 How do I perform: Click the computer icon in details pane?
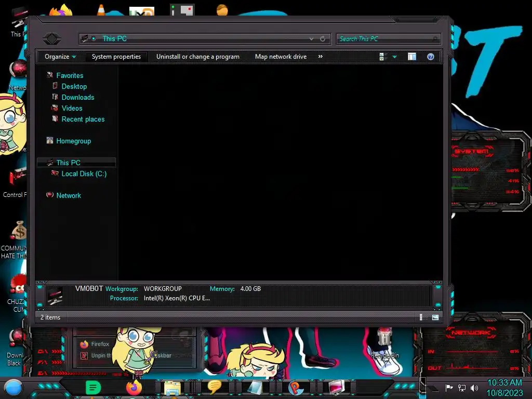pyautogui.click(x=55, y=296)
